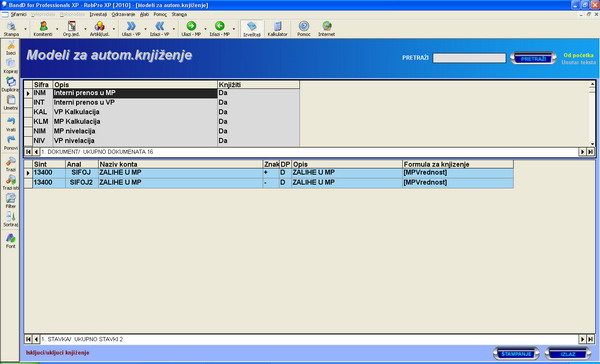Open the Šifarnici menu
This screenshot has height=364, width=600.
18,14
